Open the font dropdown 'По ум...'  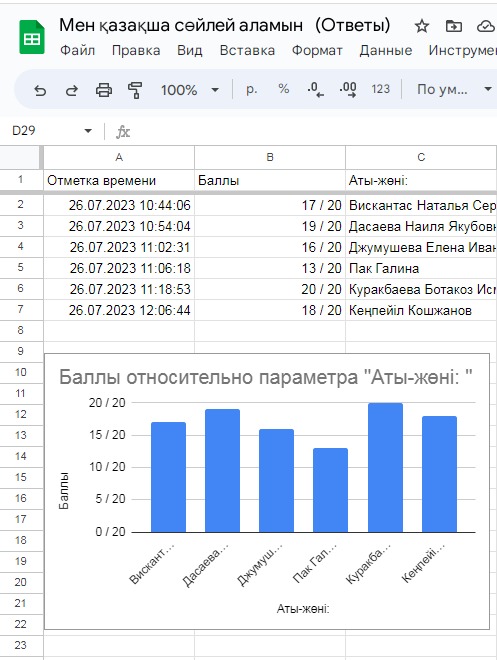pyautogui.click(x=454, y=89)
